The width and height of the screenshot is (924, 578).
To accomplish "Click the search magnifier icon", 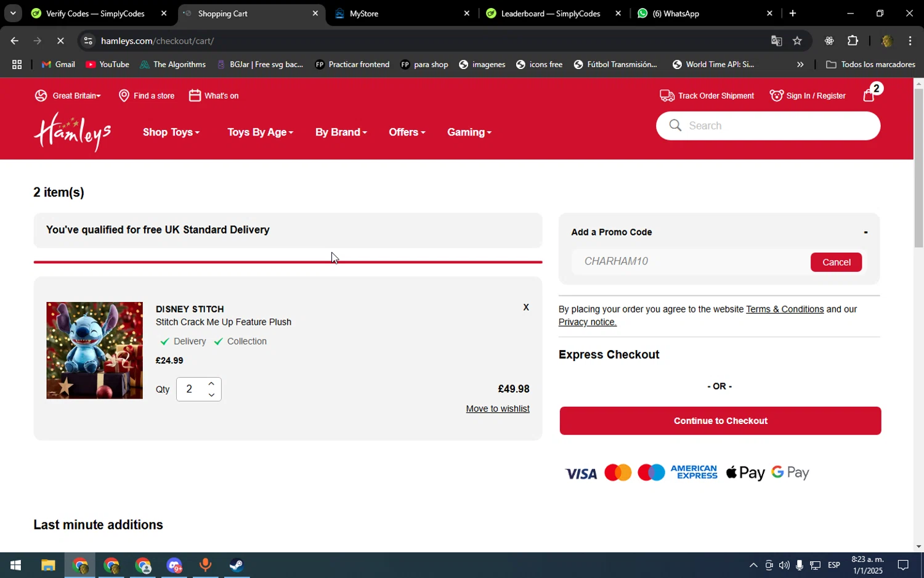I will point(675,126).
